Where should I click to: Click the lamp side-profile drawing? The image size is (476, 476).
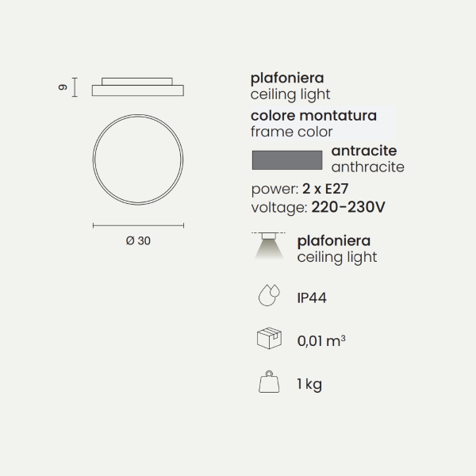click(139, 86)
